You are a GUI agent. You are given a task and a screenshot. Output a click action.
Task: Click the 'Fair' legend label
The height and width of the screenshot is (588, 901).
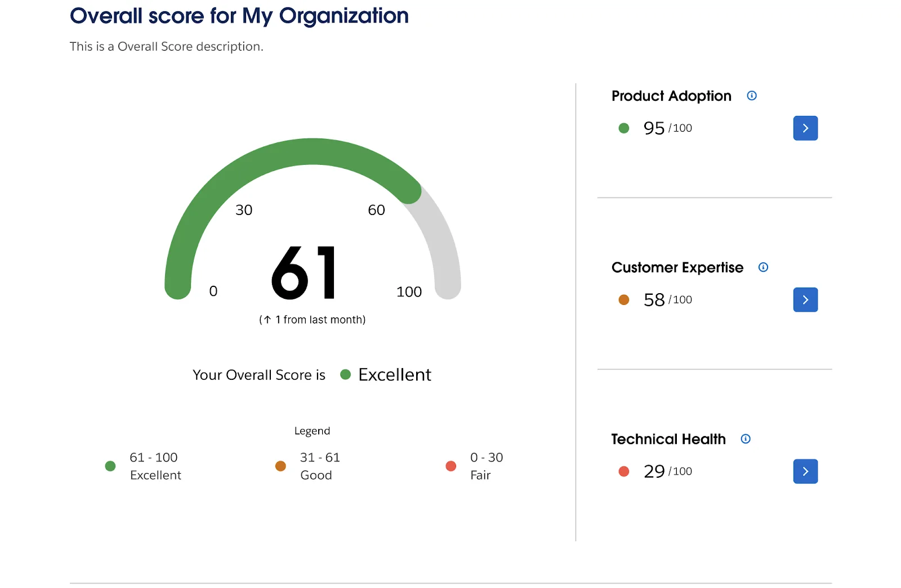(x=480, y=475)
